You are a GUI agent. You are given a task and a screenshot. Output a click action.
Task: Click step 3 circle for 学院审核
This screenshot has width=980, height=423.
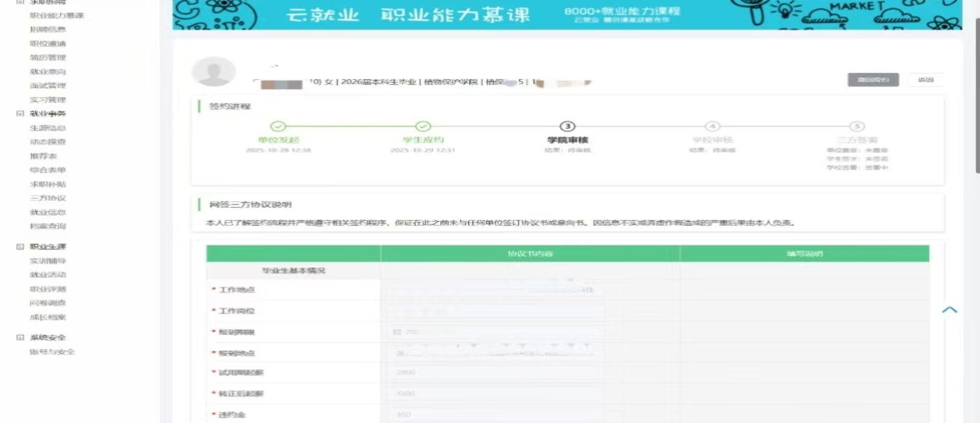click(567, 127)
